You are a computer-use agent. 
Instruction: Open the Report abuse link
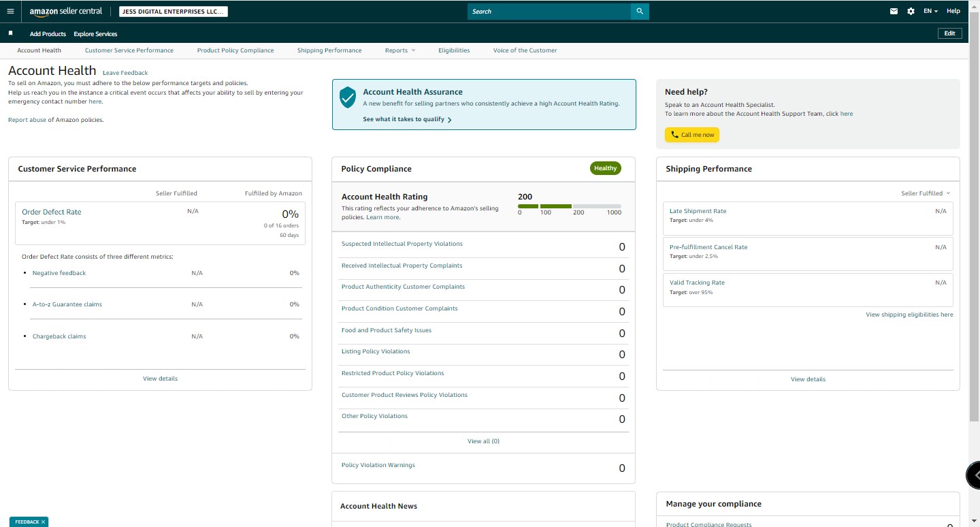point(27,120)
